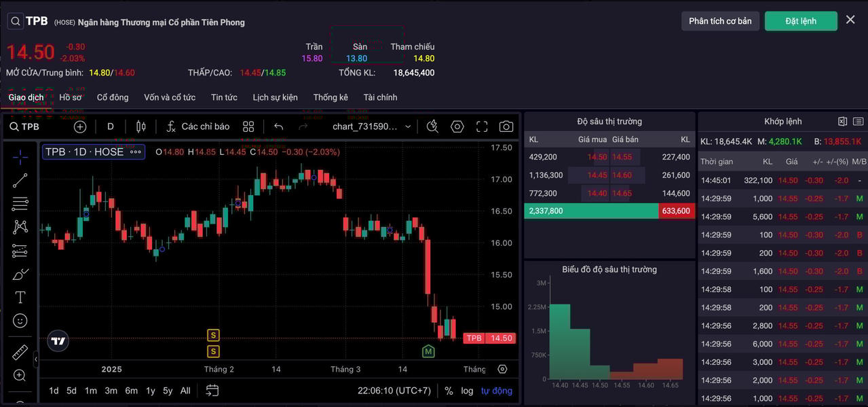The image size is (868, 407).
Task: Open the ruler measure tool
Action: (x=20, y=353)
